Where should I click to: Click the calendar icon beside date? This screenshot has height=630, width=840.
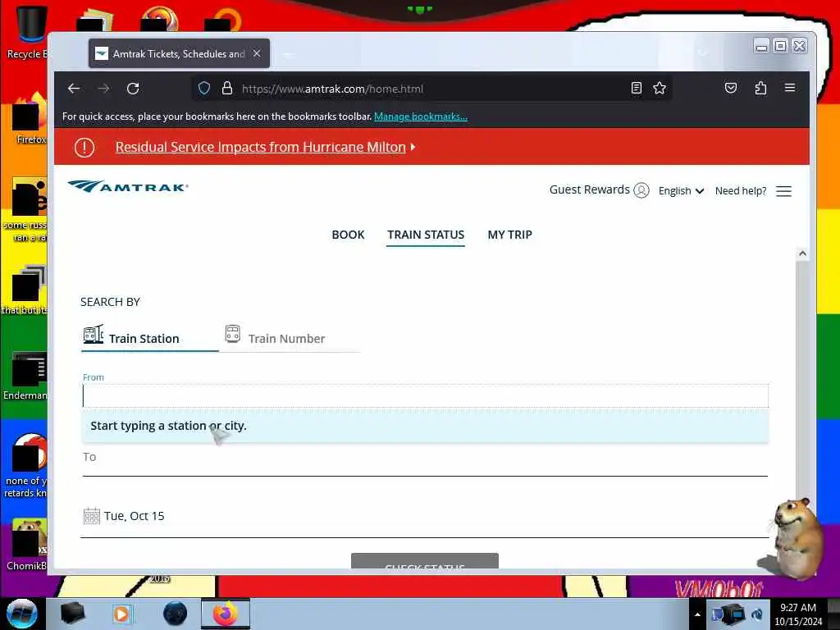[92, 516]
